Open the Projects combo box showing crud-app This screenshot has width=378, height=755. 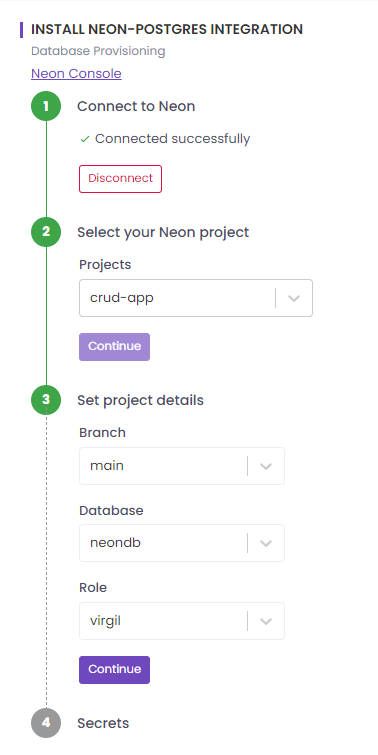point(196,298)
